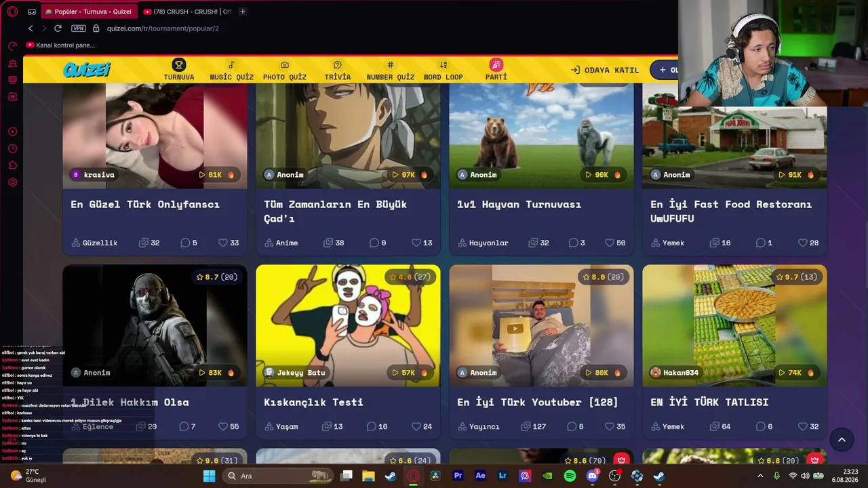Switch to the CRUSH - CRUSH! YouTube tab
Viewport: 868px width, 488px height.
(187, 12)
